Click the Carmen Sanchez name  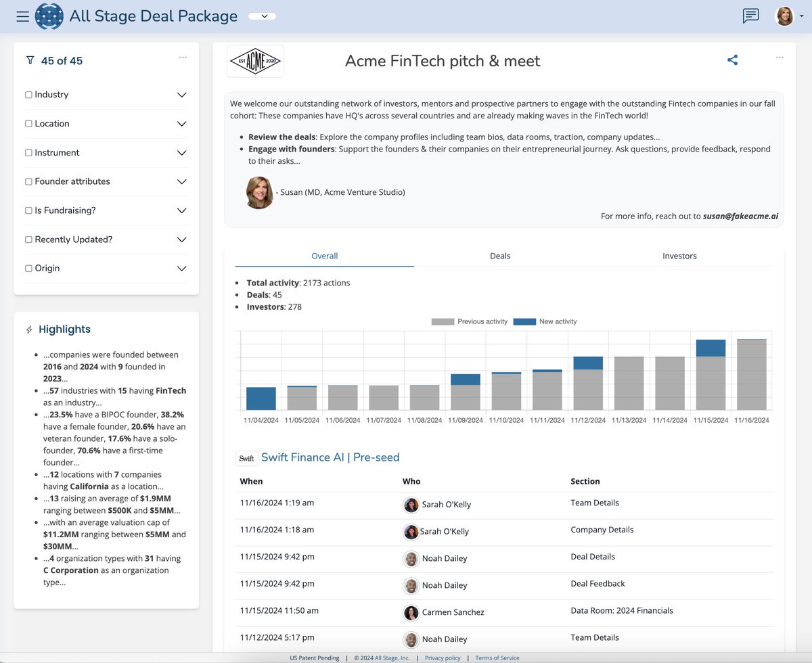point(453,613)
